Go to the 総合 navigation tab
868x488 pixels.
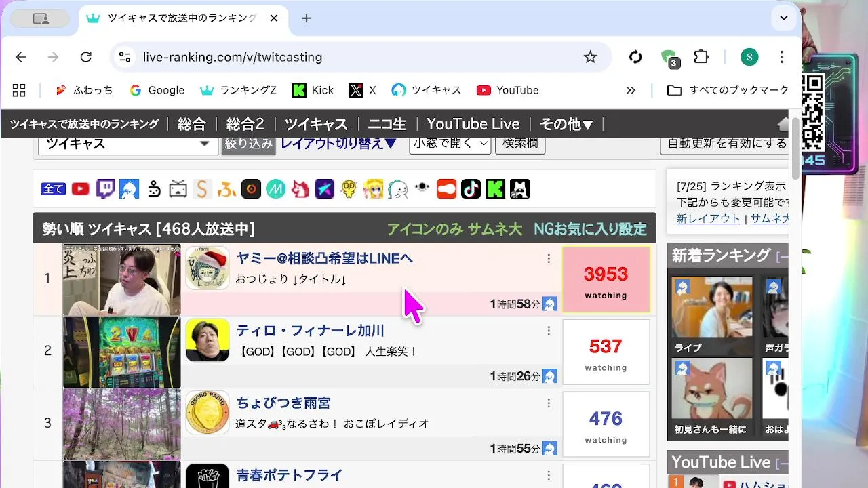coord(191,124)
